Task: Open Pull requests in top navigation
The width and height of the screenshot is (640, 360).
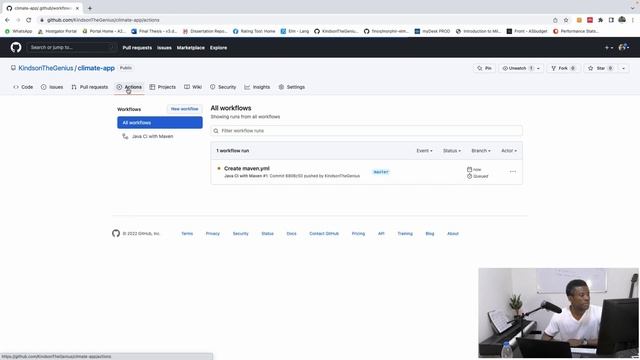Action: (137, 48)
